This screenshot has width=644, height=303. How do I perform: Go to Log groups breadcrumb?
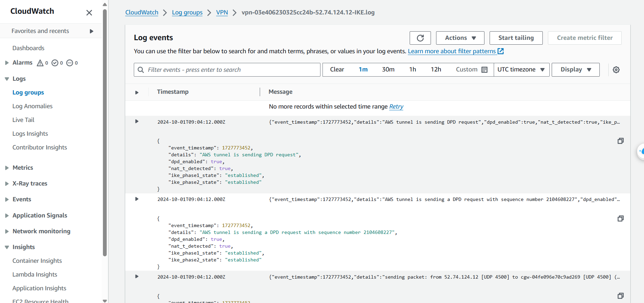coord(187,12)
